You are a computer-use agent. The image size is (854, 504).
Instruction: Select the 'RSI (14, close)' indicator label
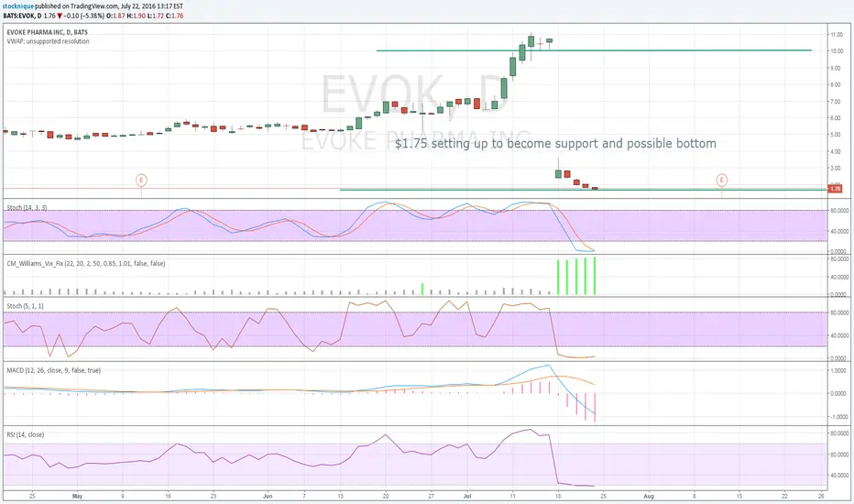25,434
